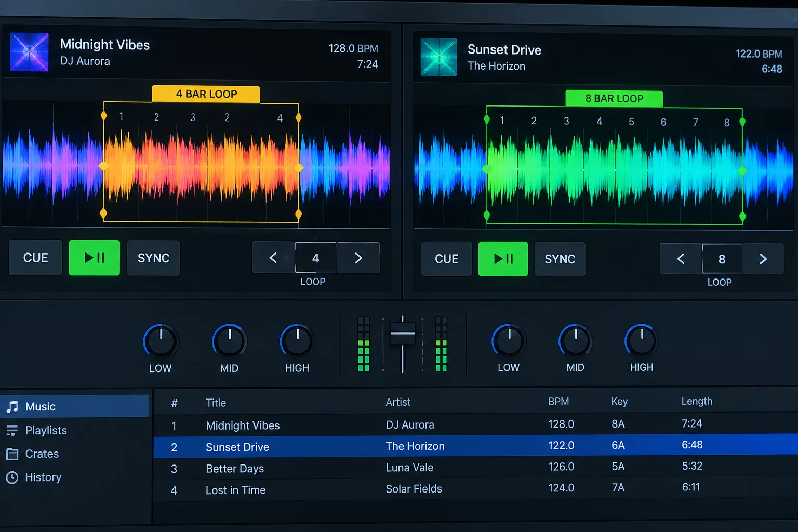Sort tracks by the Artist column header
The height and width of the screenshot is (532, 798).
point(398,402)
